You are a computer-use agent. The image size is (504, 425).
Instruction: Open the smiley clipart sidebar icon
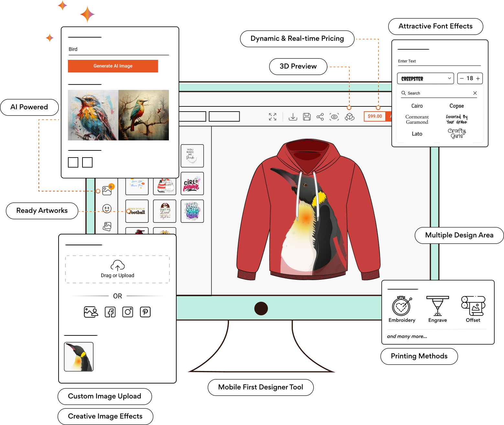point(107,209)
